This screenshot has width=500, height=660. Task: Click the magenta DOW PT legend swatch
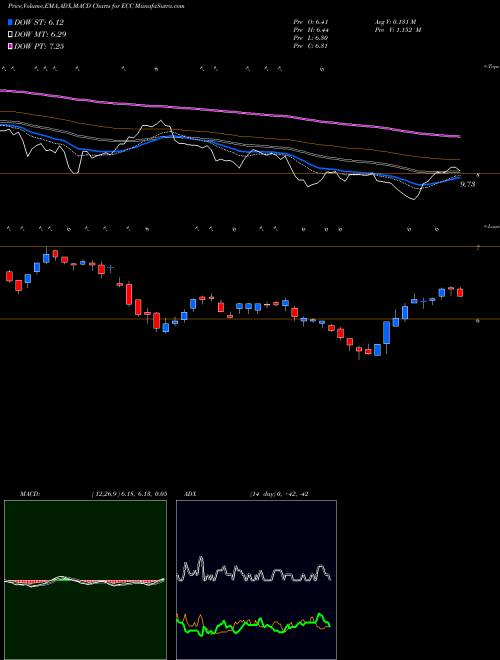click(x=10, y=47)
